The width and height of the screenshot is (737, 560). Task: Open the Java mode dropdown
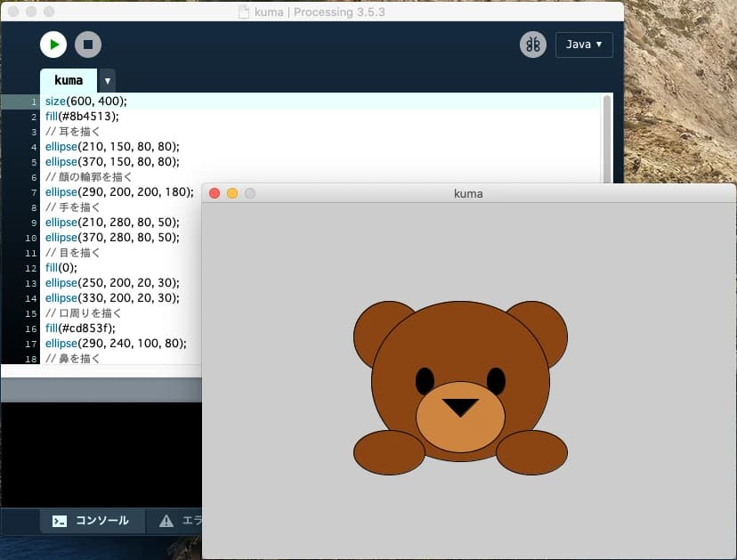point(584,45)
